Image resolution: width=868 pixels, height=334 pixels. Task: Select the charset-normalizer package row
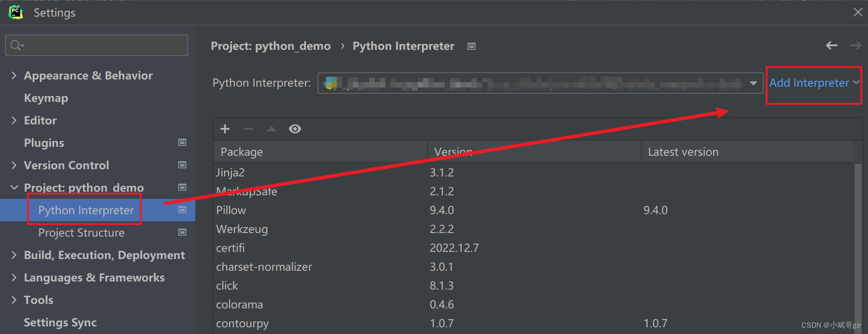coord(533,267)
